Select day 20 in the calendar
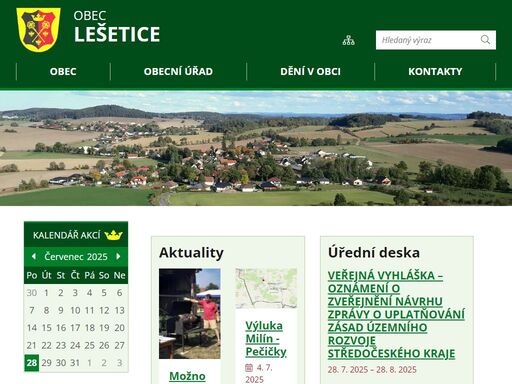The image size is (512, 384). click(x=119, y=328)
